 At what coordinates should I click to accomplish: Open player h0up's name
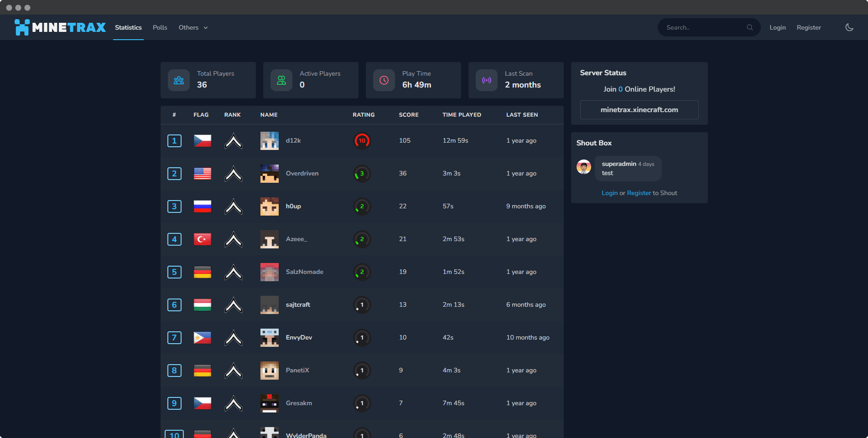click(x=293, y=206)
